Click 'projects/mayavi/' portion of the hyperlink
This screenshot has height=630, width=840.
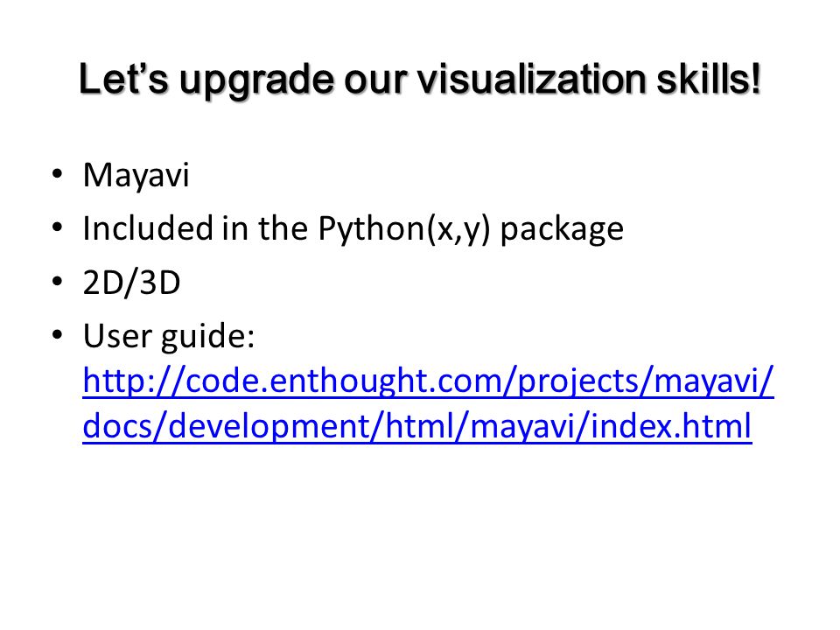[646, 382]
